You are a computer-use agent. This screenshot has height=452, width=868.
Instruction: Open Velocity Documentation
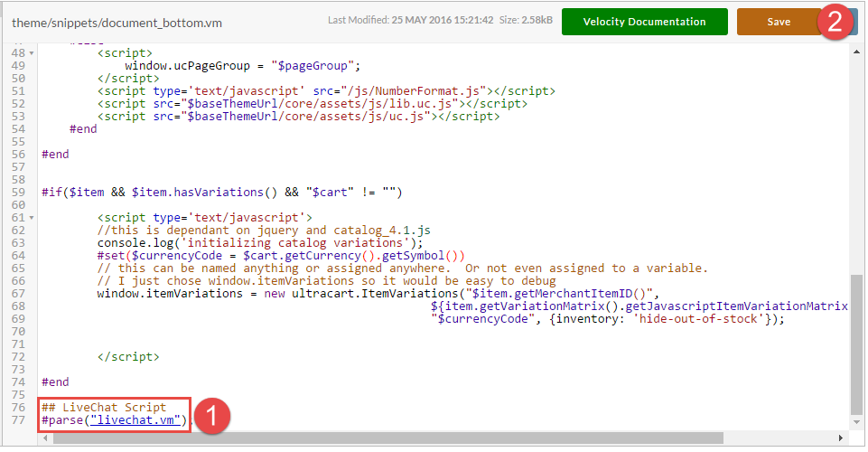pos(644,22)
